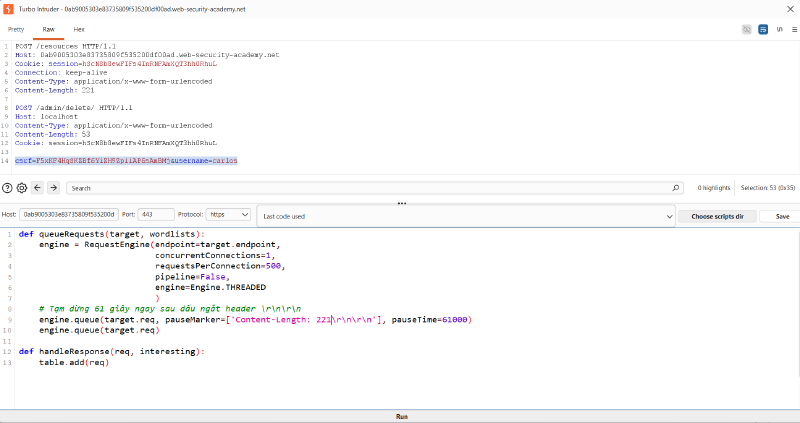Open the search settings gear icon
800x423 pixels.
[21, 188]
